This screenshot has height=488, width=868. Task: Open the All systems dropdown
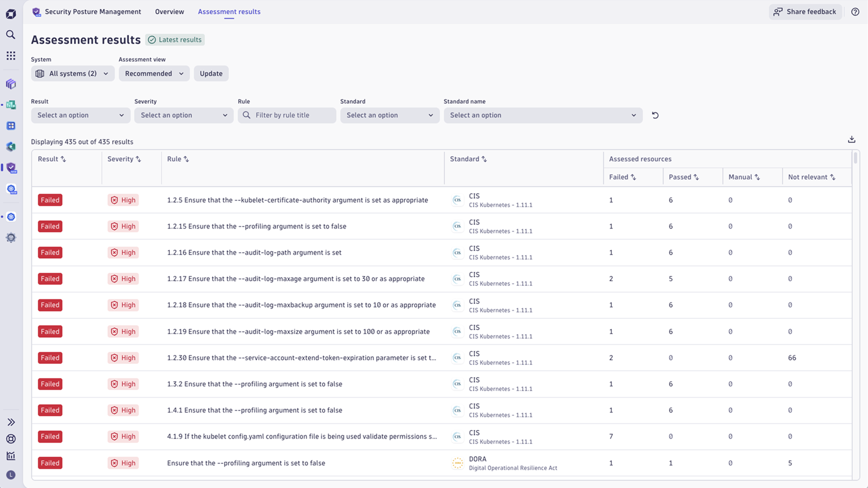coord(72,73)
